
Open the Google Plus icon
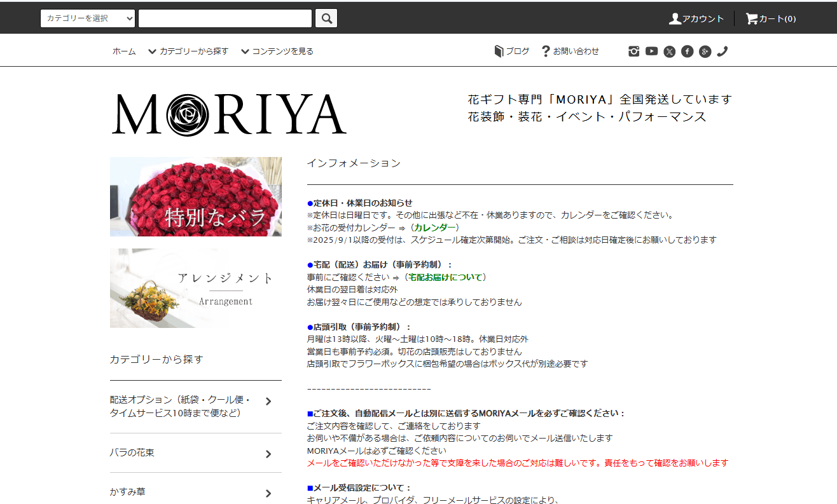coord(705,51)
